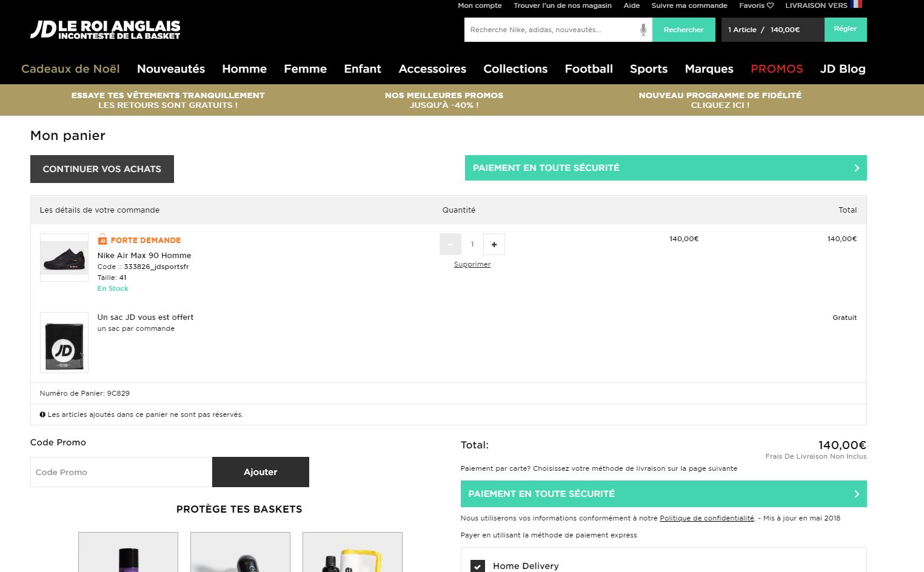Click Continuer vos achats button
Viewport: 924px width, 572px height.
point(102,169)
